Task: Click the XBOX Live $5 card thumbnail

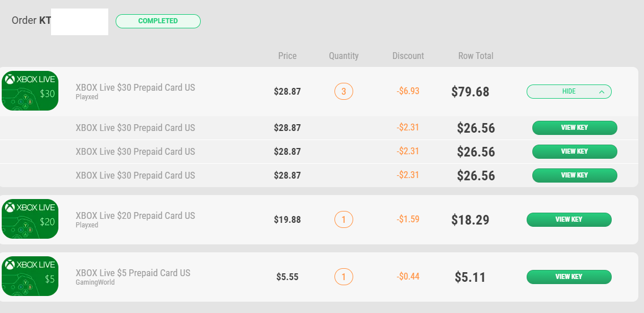Action: click(30, 276)
